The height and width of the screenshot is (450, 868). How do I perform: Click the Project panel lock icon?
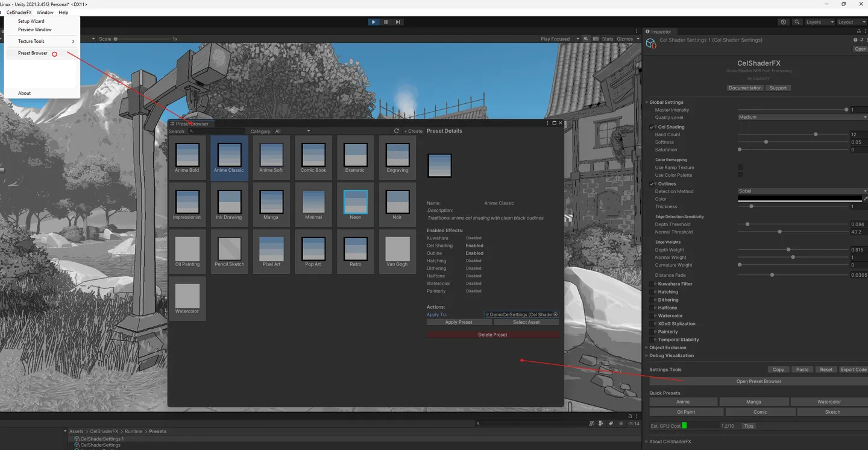[631, 416]
